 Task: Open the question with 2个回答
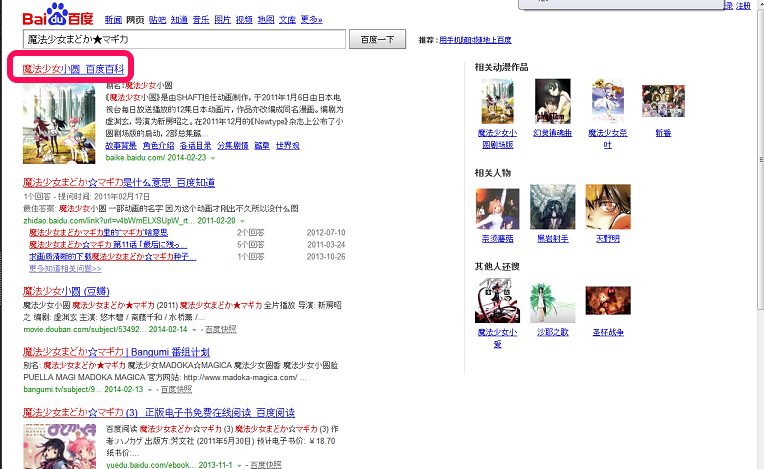click(98, 232)
